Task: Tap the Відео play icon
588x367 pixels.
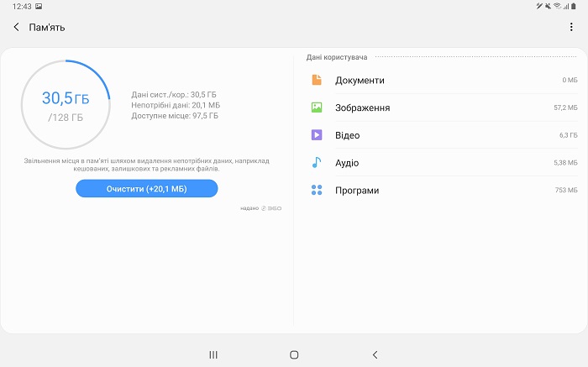Action: pyautogui.click(x=317, y=135)
